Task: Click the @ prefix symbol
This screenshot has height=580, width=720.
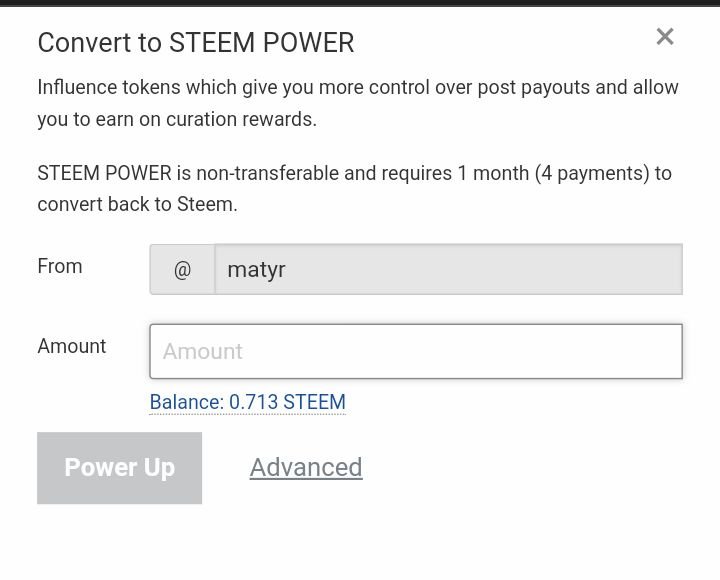Action: (x=182, y=270)
